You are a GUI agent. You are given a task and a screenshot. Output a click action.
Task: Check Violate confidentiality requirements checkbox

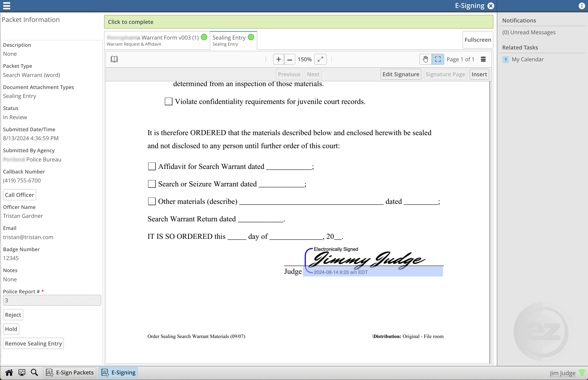168,101
